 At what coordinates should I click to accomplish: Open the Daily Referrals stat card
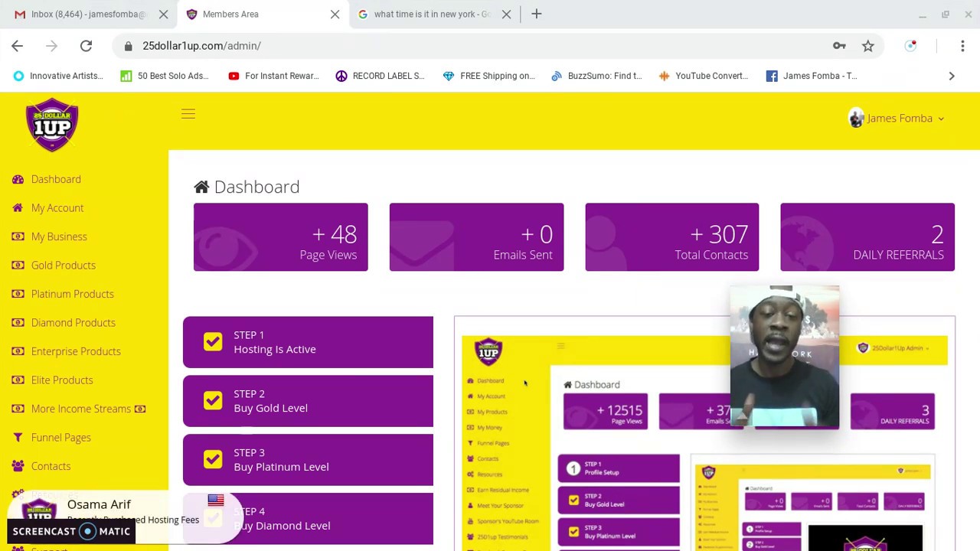pyautogui.click(x=867, y=237)
